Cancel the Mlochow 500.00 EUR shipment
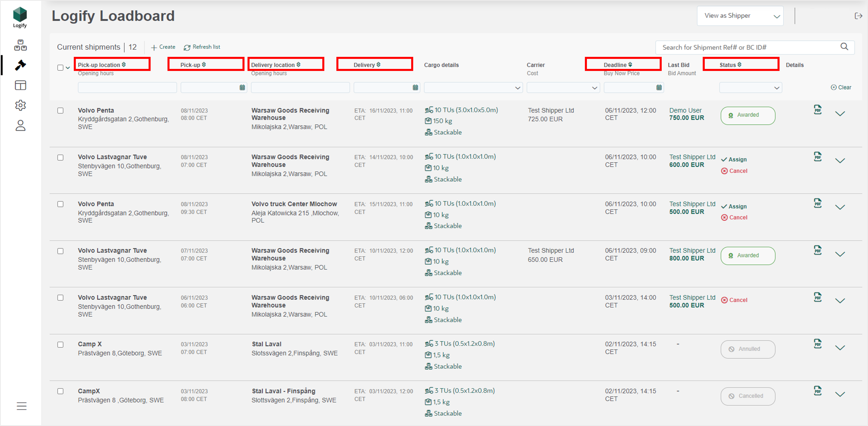The height and width of the screenshot is (426, 868). (x=734, y=218)
